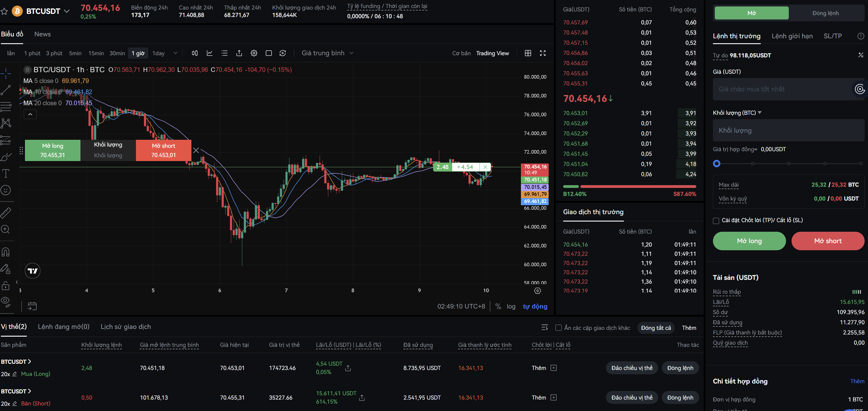This screenshot has height=411, width=868.
Task: Close the position marker on the chart line
Action: (x=485, y=167)
